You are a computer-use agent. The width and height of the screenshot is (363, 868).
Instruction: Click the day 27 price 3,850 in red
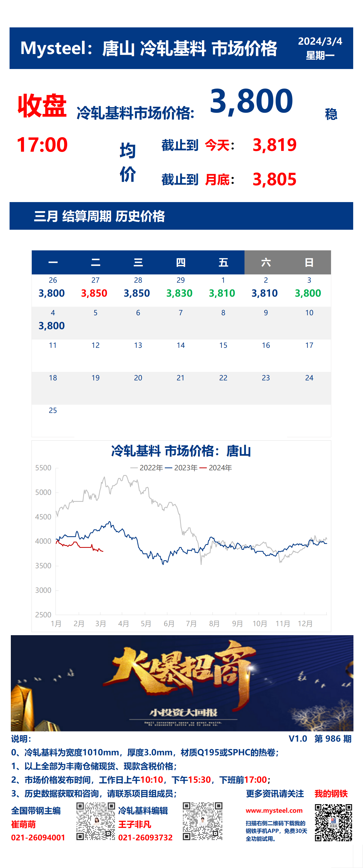[94, 293]
